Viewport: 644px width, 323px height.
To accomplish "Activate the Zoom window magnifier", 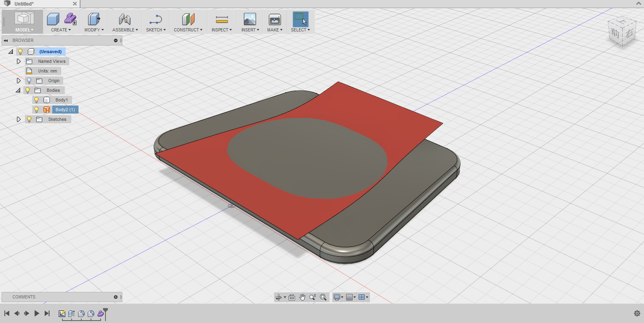I will pyautogui.click(x=323, y=297).
